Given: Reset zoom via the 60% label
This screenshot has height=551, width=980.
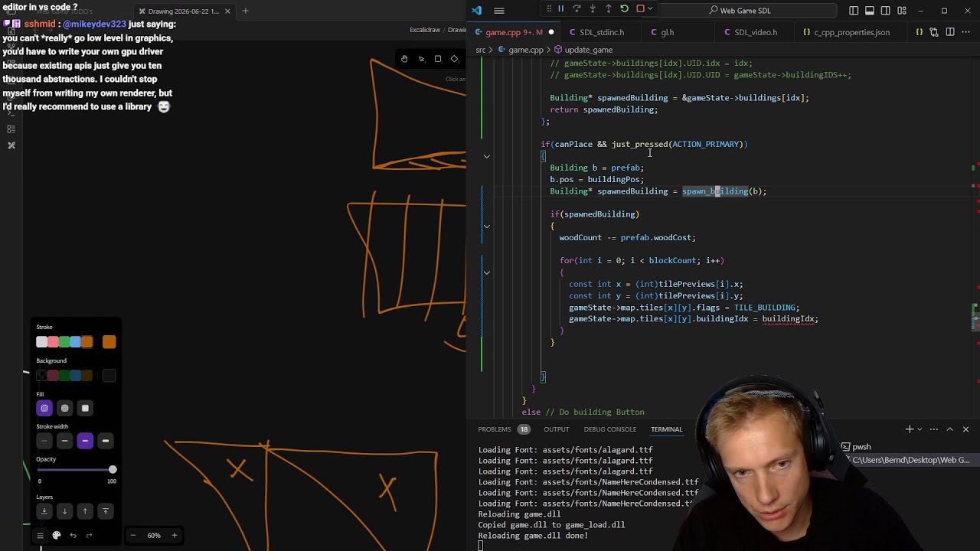Looking at the screenshot, I should click(x=154, y=535).
